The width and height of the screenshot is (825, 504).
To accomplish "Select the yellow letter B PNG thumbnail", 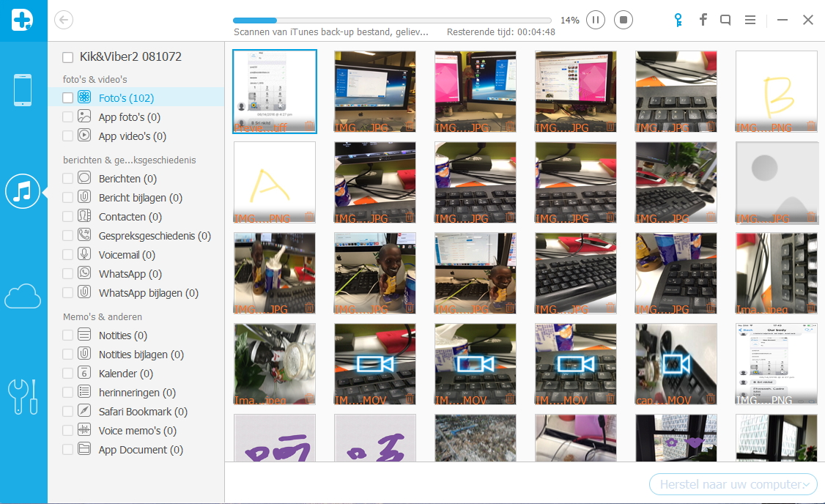I will click(777, 92).
